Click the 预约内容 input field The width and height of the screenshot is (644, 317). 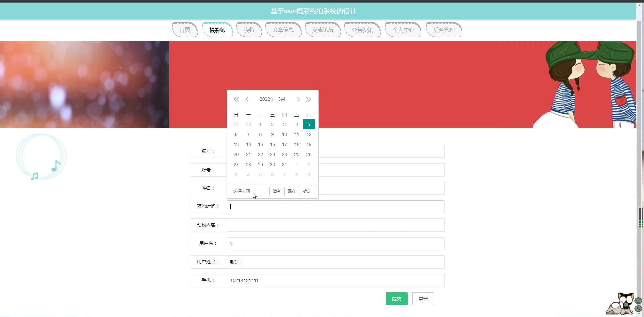[335, 225]
